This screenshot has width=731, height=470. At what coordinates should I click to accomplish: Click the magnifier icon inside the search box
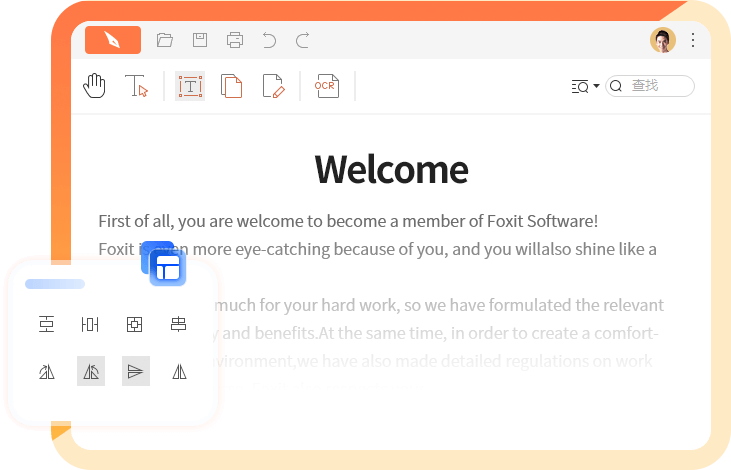616,86
